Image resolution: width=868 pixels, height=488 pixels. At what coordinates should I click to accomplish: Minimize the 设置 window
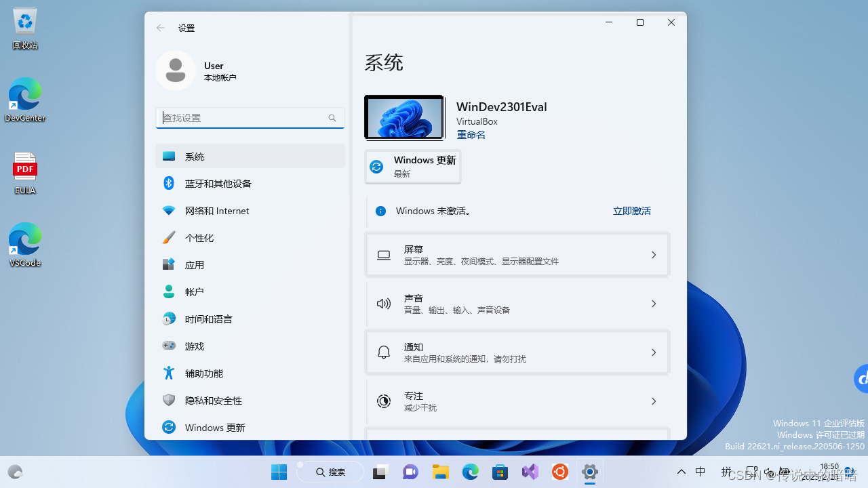pos(609,22)
